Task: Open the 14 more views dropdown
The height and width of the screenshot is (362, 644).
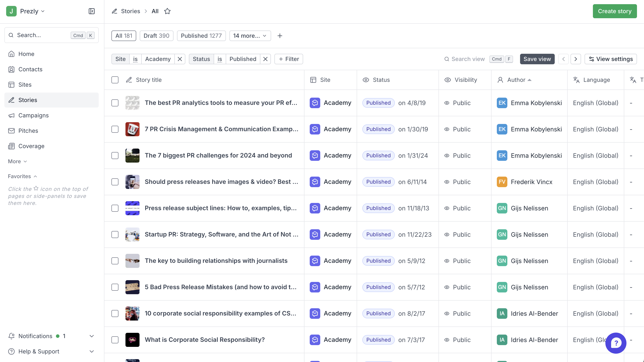Action: click(x=250, y=36)
